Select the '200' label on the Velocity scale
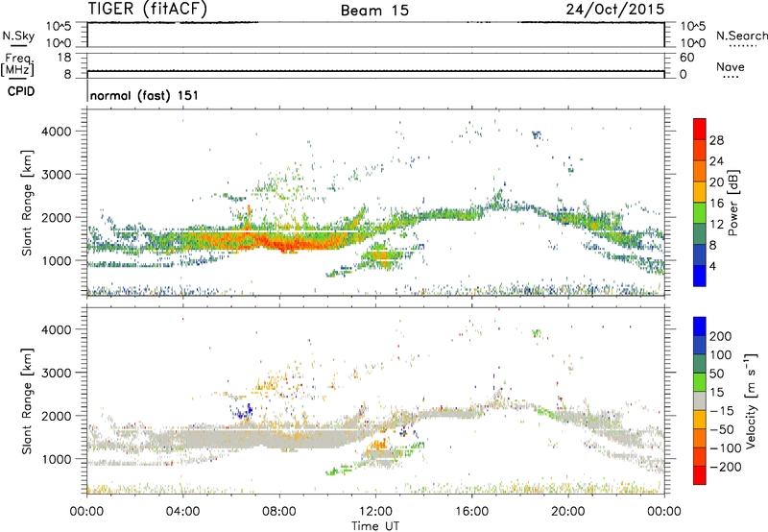Screen dimensions: 768x532 721,336
